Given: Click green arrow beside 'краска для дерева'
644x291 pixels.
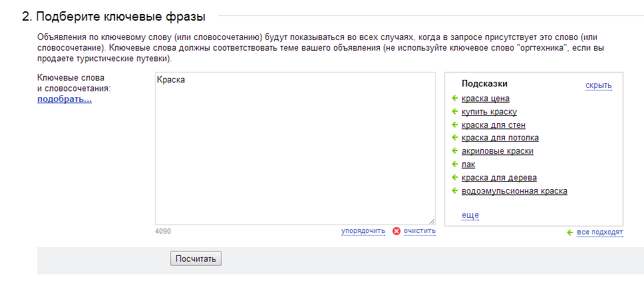Looking at the screenshot, I should [454, 177].
